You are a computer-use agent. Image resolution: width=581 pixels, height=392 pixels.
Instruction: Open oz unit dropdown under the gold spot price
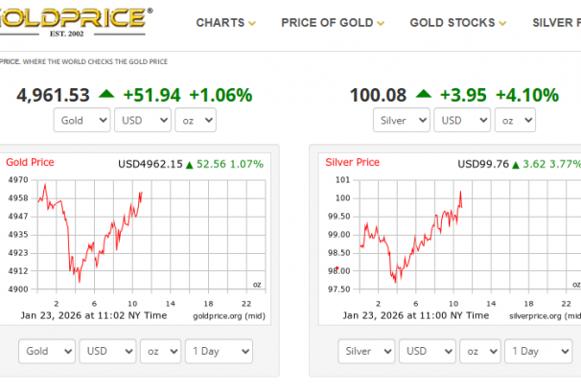(195, 121)
